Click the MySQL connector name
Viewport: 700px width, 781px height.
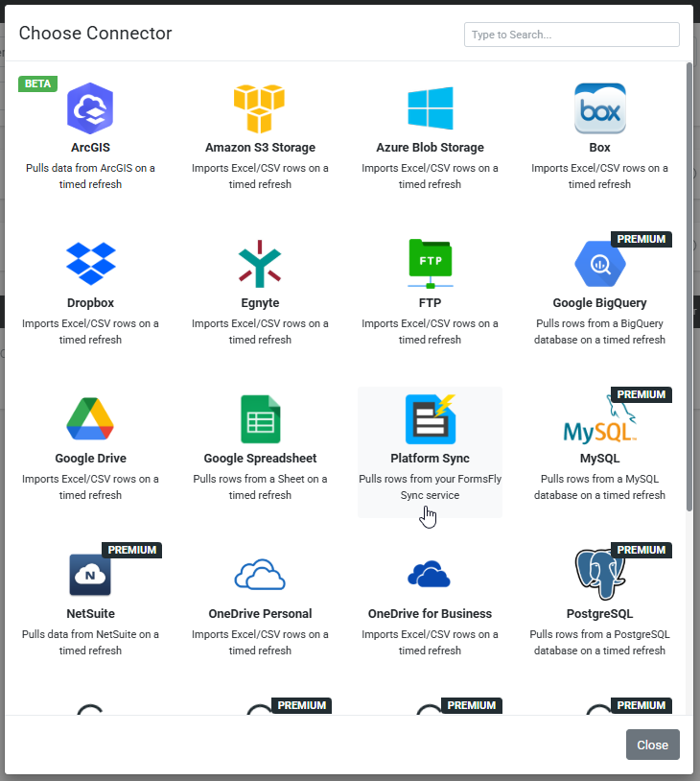tap(600, 459)
